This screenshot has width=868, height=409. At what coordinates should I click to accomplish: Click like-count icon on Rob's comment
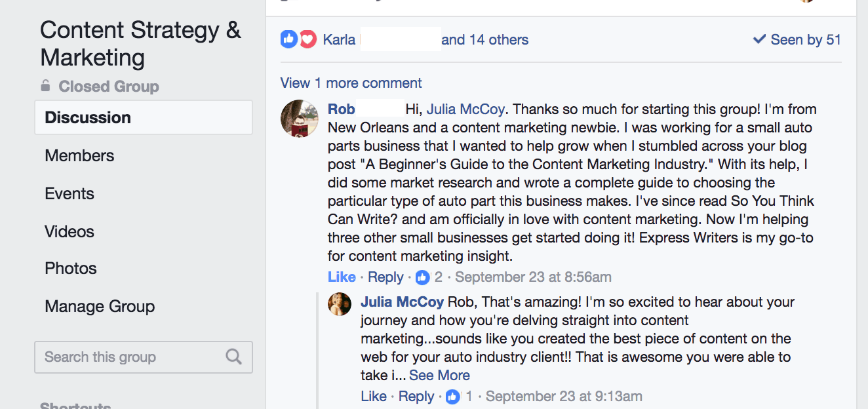click(x=423, y=277)
